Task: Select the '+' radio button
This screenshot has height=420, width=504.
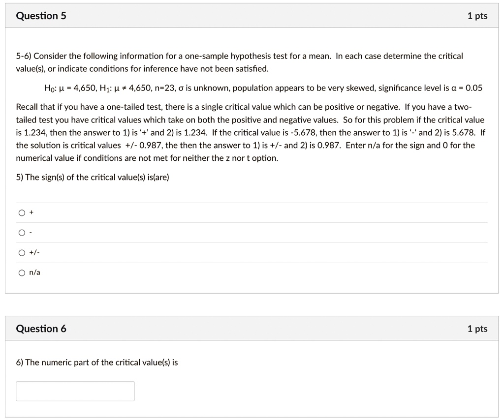Action: click(x=22, y=212)
